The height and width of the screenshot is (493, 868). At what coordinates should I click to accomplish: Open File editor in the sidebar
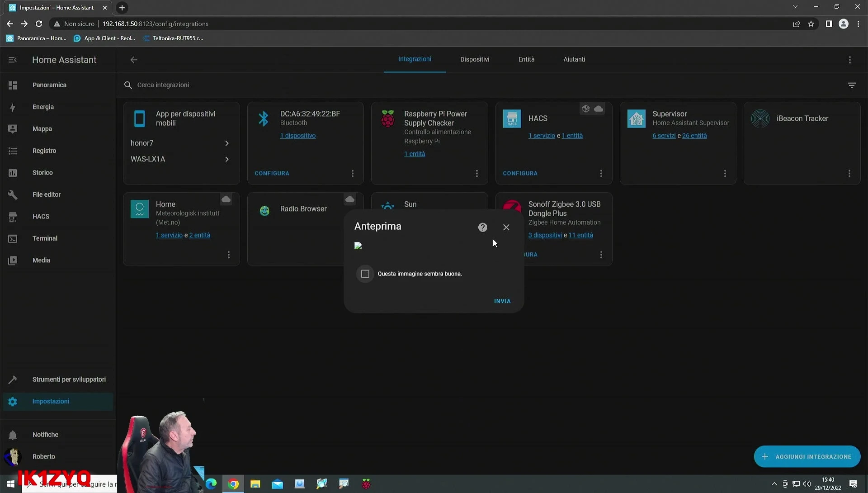(x=58, y=194)
